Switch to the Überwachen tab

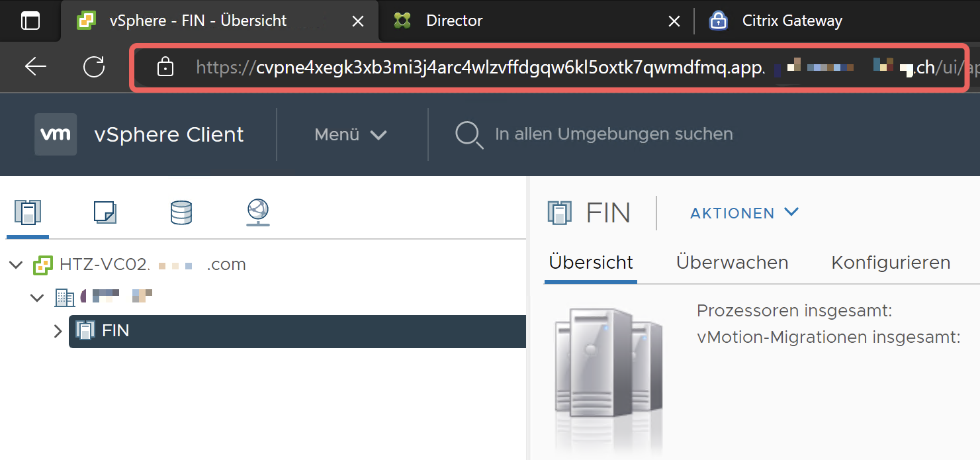(x=732, y=262)
